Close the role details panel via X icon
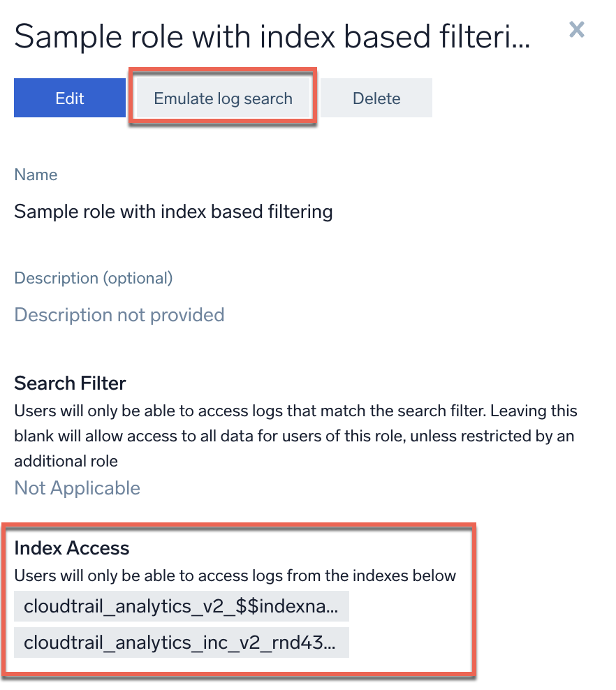This screenshot has width=616, height=690. [575, 29]
